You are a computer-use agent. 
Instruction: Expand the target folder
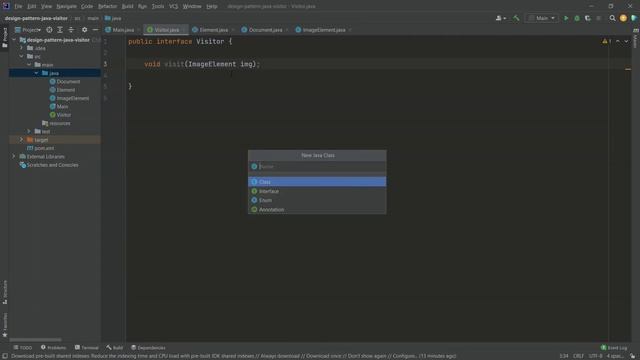22,140
